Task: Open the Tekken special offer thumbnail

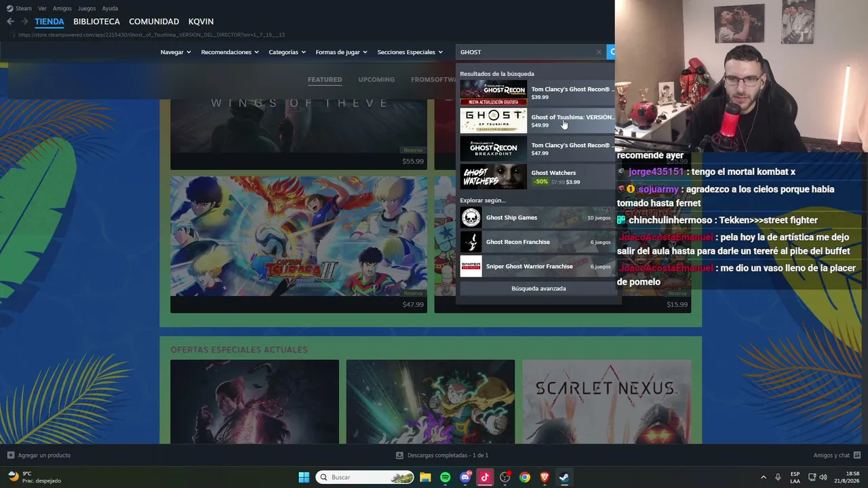Action: click(x=254, y=401)
